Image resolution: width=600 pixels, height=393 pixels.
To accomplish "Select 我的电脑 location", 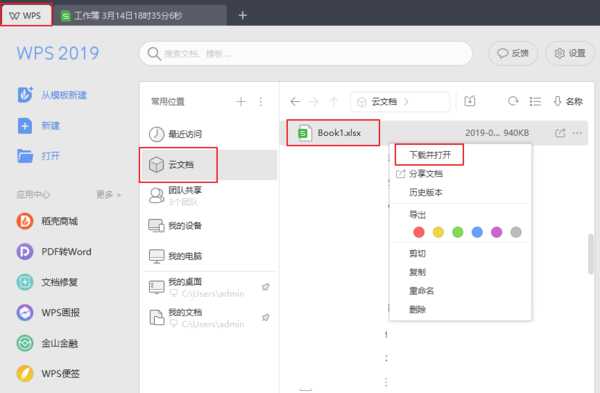I will click(209, 256).
